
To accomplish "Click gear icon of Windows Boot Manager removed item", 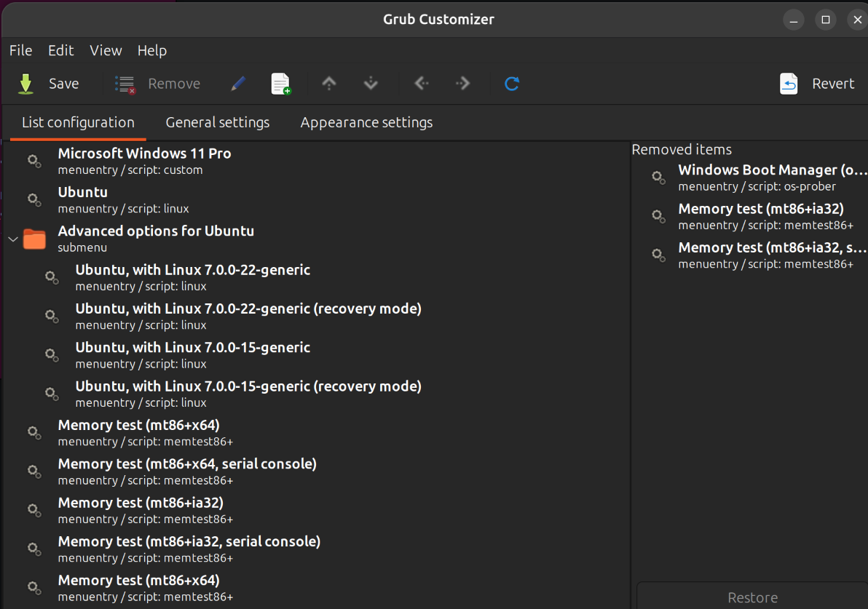I will click(659, 178).
